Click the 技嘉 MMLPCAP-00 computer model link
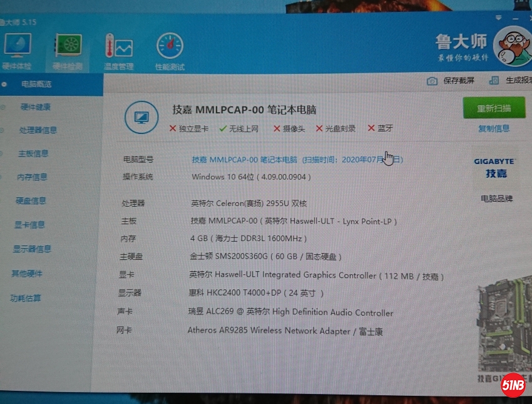Screen dimensions: 532x404 click(x=244, y=160)
